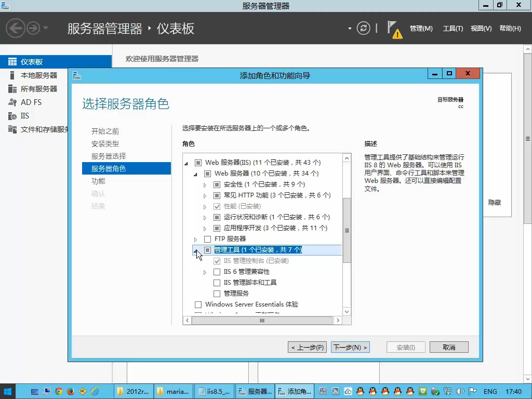Go to wizard step 功能
The image size is (532, 399).
point(98,181)
